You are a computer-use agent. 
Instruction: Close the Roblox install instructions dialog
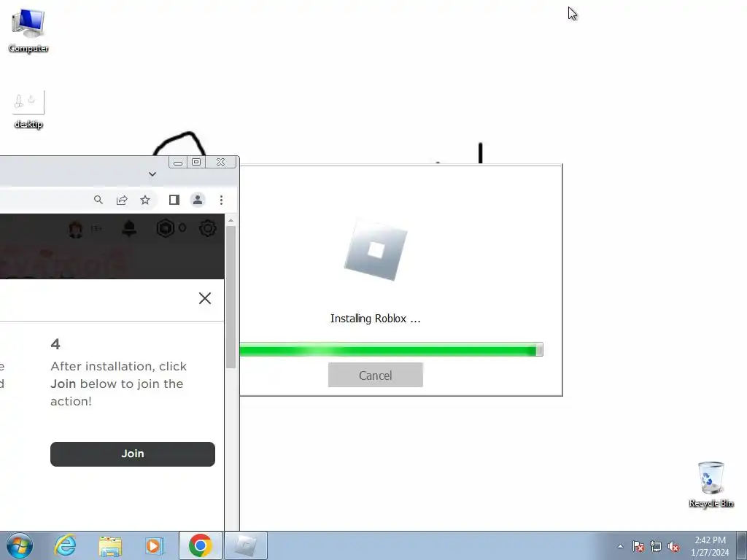205,298
